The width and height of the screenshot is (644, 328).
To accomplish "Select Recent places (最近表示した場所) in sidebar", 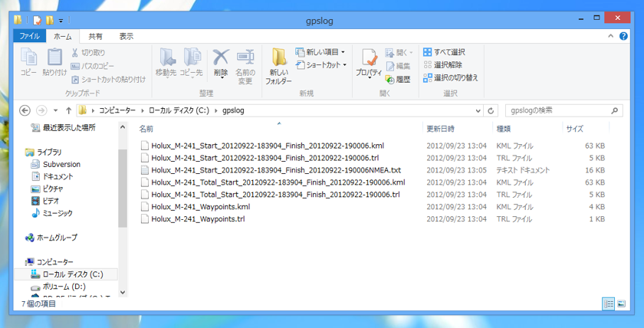I will click(x=64, y=128).
